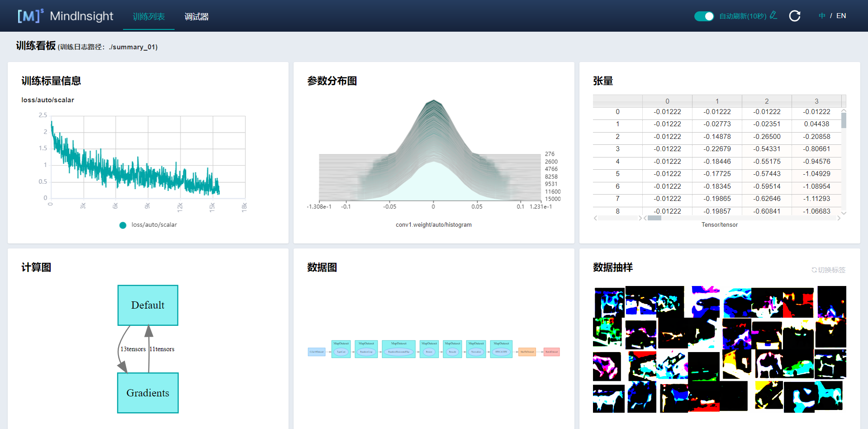Click the manual refresh icon in top bar
Viewport: 868px width, 429px height.
coord(795,15)
